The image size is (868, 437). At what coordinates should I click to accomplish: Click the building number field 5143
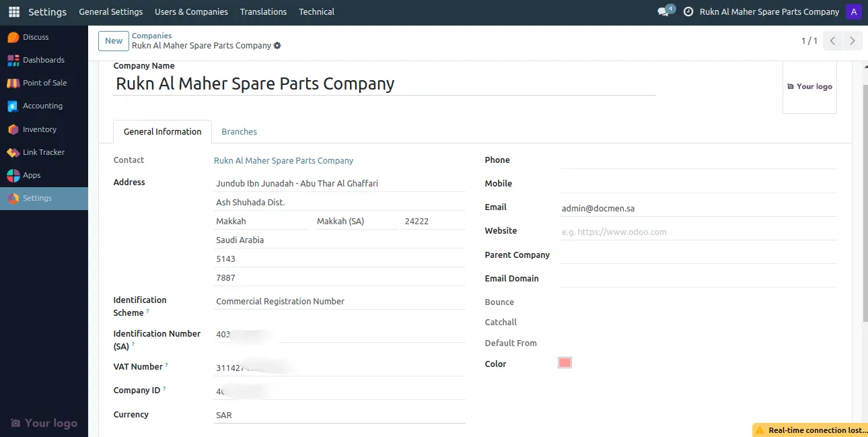[x=339, y=259]
